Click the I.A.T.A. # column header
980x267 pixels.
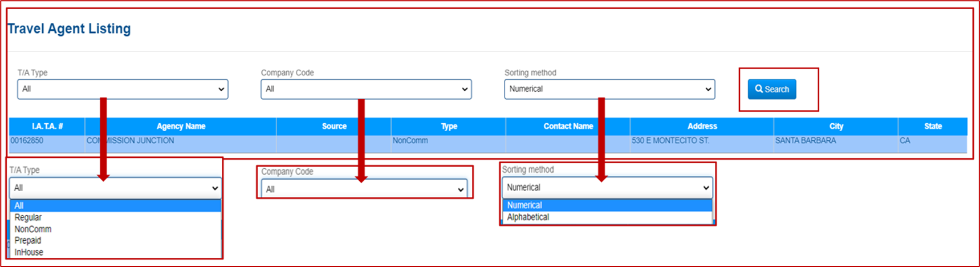[x=47, y=126]
